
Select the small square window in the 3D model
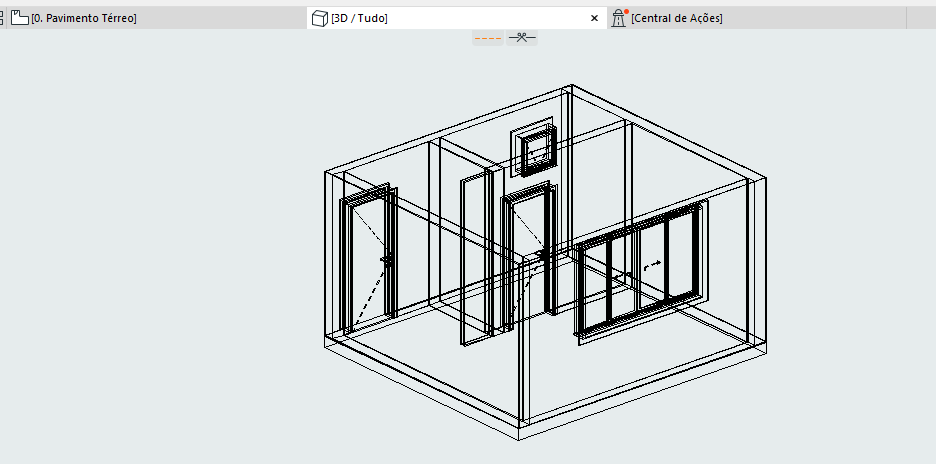tap(532, 148)
